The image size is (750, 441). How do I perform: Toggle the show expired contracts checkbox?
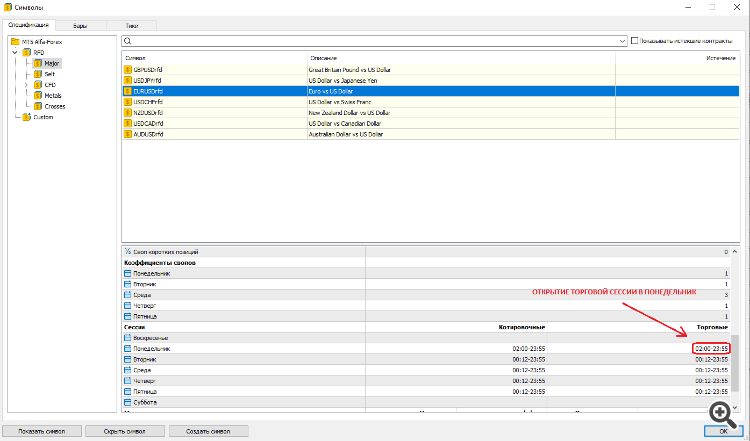635,41
